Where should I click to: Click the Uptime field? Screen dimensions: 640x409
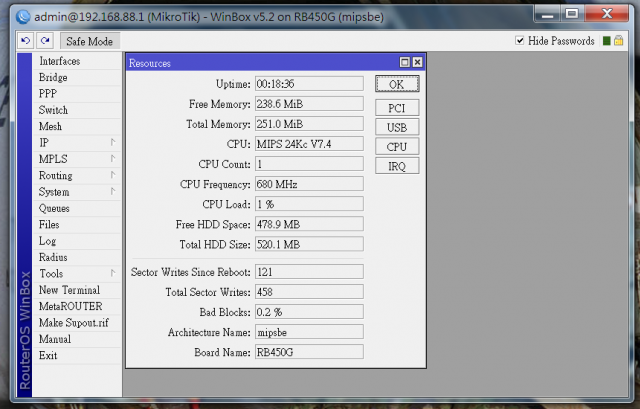pyautogui.click(x=309, y=84)
